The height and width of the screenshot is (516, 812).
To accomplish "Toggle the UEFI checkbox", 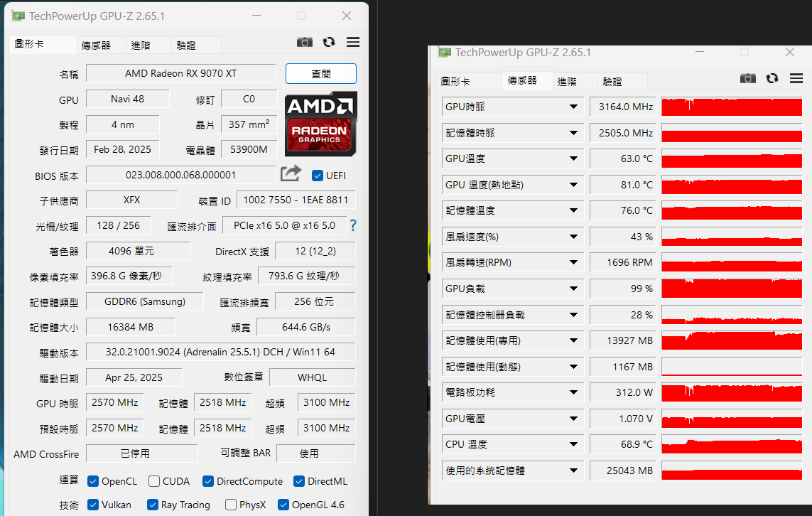I will click(x=318, y=176).
